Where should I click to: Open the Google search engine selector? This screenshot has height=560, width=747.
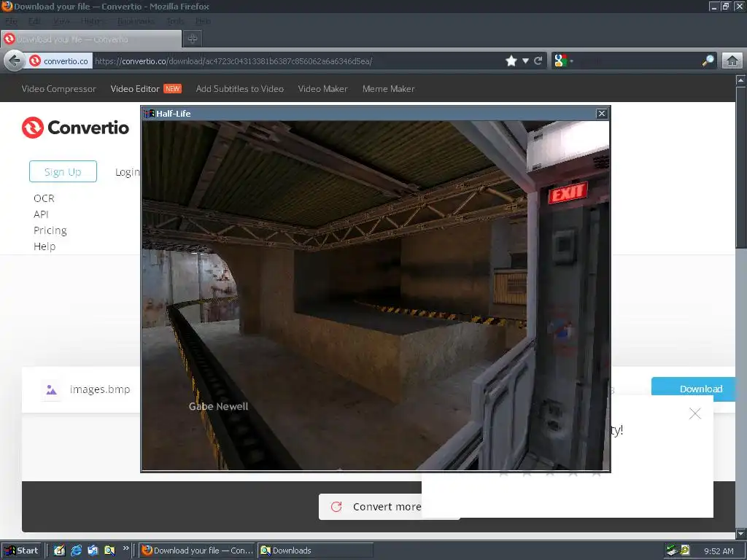coord(563,61)
